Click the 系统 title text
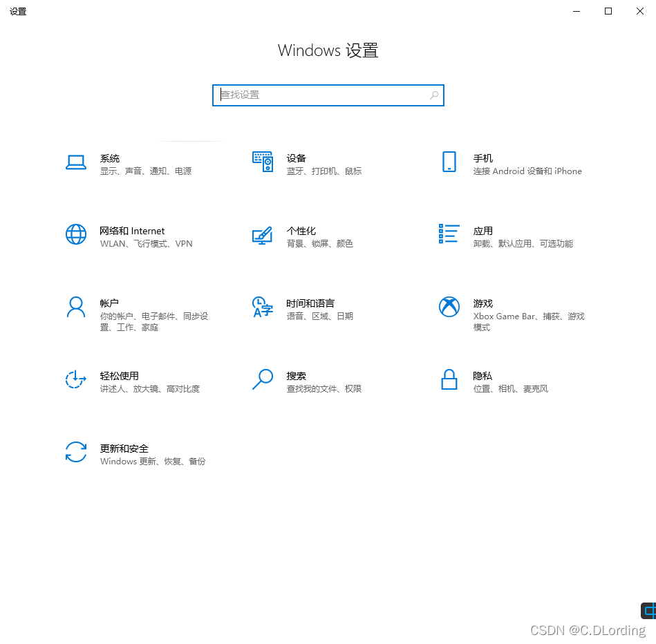656x644 pixels. (110, 158)
